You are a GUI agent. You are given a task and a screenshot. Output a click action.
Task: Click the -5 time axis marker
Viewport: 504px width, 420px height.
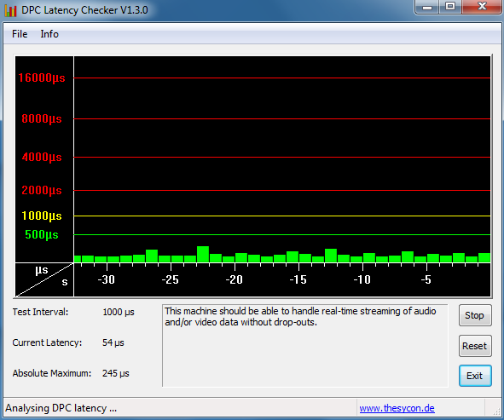coord(426,279)
